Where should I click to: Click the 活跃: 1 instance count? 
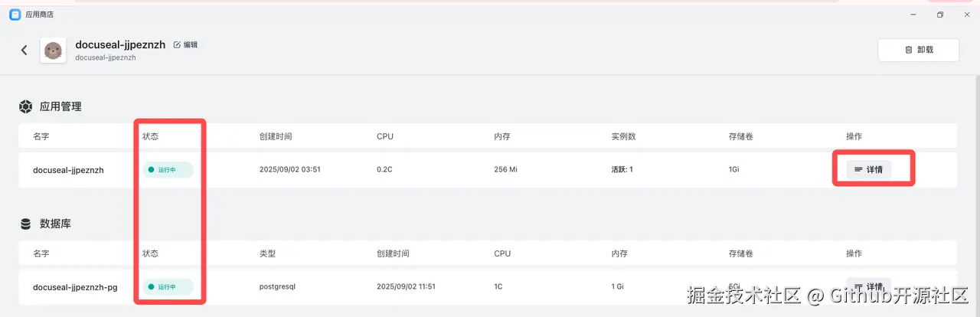622,170
